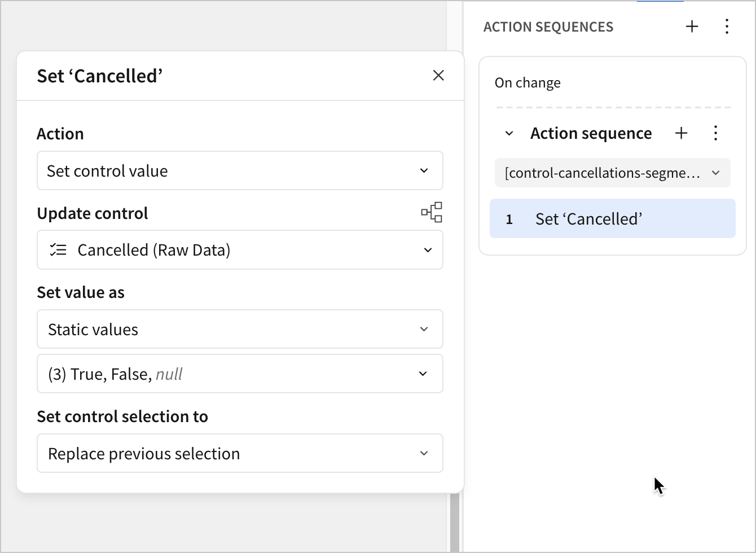The height and width of the screenshot is (553, 756).
Task: Expand the Update control dropdown
Action: (x=240, y=250)
